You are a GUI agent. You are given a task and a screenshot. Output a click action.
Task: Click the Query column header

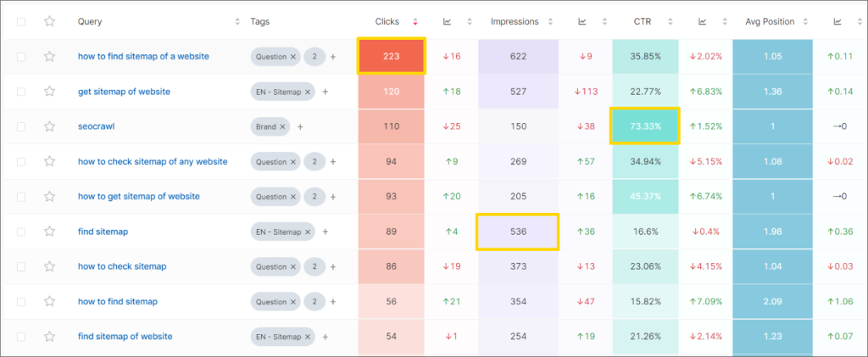89,21
